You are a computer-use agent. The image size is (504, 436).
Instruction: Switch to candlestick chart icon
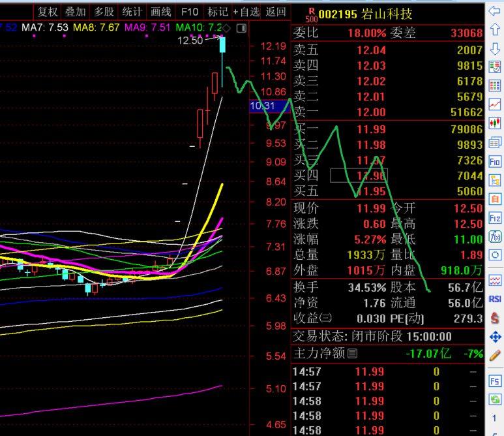click(x=495, y=123)
